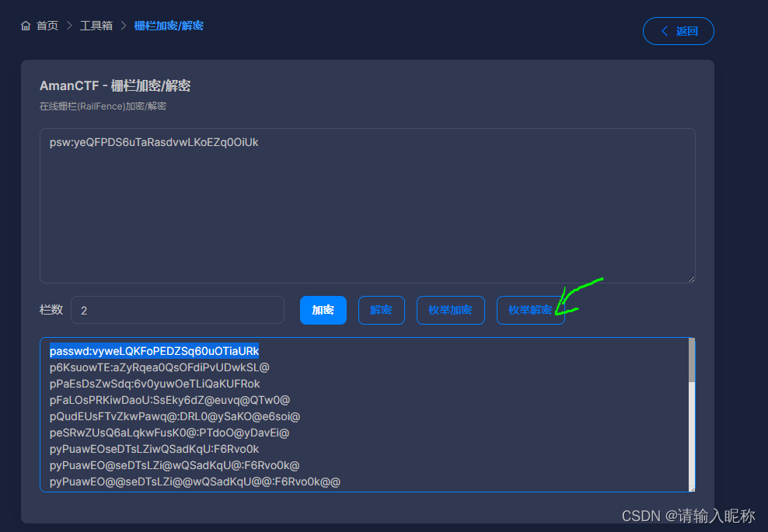Click the left chevron icon inside 返回 button
Viewport: 768px width, 532px height.
[665, 31]
